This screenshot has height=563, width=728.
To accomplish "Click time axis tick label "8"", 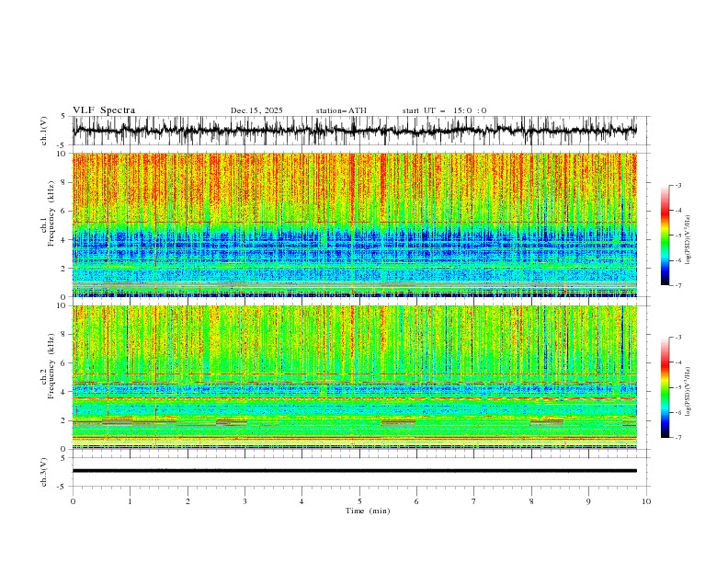I will [x=531, y=501].
